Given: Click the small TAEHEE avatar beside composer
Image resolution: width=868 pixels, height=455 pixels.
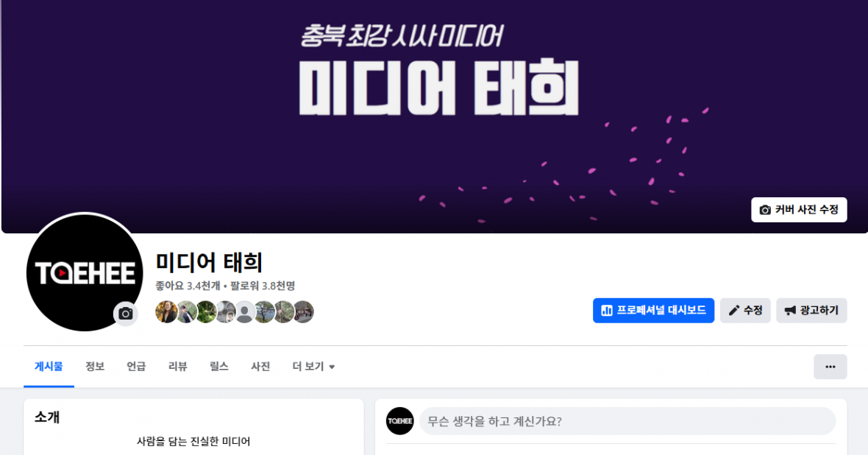Looking at the screenshot, I should point(399,421).
